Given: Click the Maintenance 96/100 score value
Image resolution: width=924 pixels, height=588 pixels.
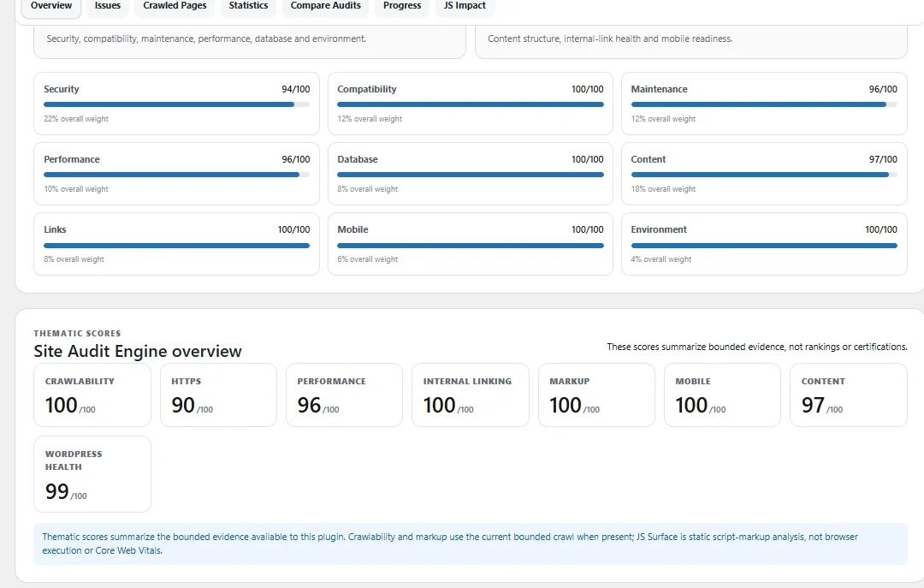Looking at the screenshot, I should click(883, 89).
